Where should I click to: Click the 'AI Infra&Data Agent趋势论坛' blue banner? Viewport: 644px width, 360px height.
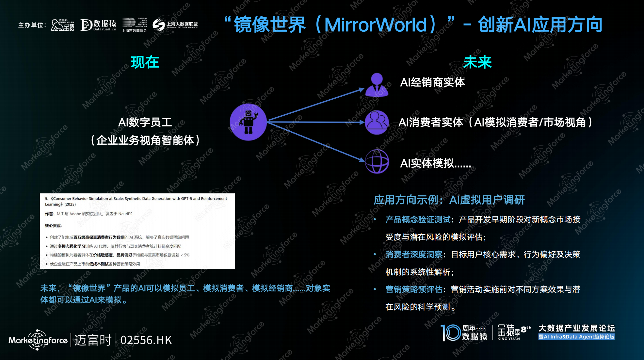[576, 337]
